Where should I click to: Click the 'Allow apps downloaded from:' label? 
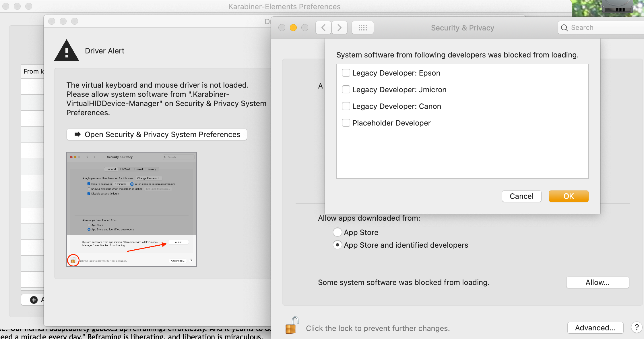[369, 218]
